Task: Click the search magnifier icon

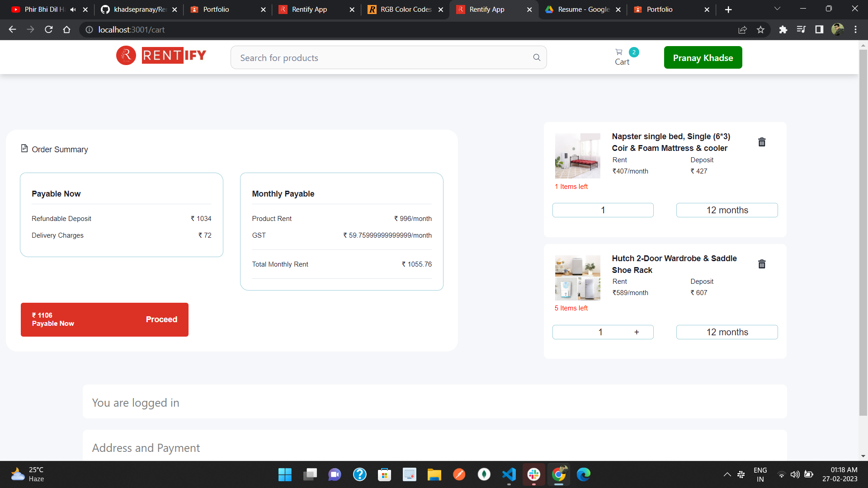Action: pyautogui.click(x=537, y=57)
